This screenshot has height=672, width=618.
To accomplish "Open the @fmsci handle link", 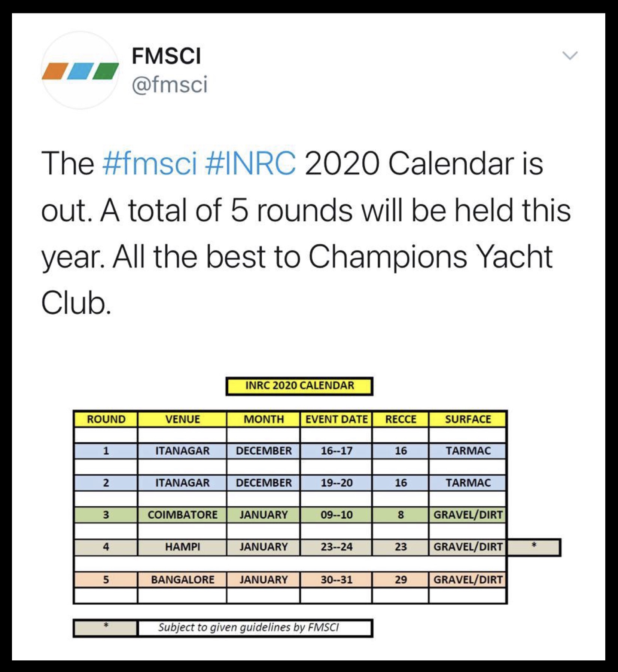I will click(x=170, y=84).
